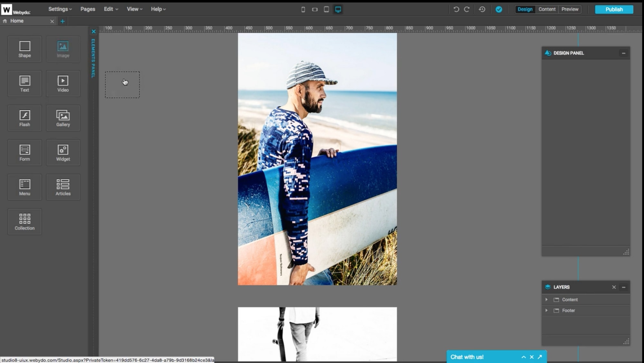The height and width of the screenshot is (363, 644).
Task: Collapse the chat with Chat with us arrow
Action: pyautogui.click(x=524, y=357)
